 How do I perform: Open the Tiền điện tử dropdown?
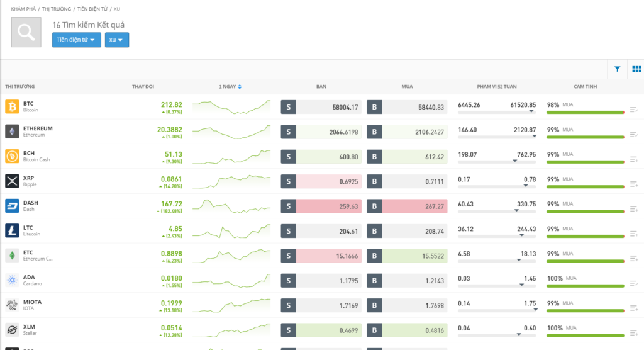click(x=76, y=40)
